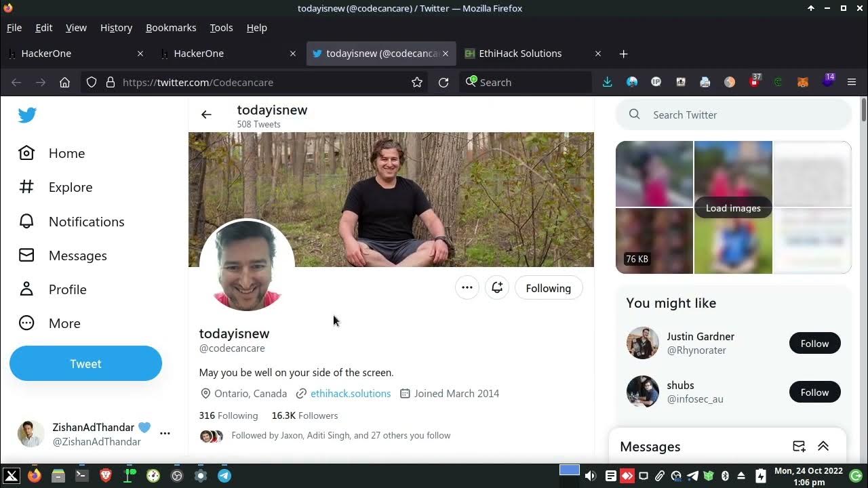Open the purple extension with 14 badge

coord(828,81)
